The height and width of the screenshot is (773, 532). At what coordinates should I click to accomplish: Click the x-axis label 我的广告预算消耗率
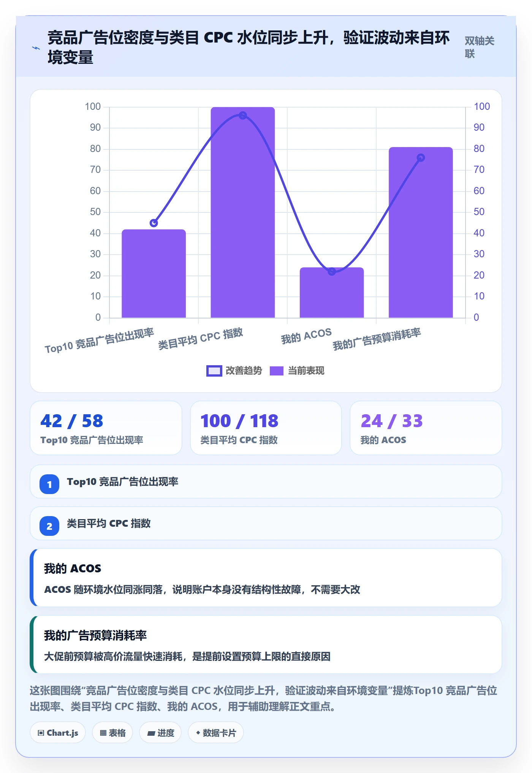tap(377, 339)
